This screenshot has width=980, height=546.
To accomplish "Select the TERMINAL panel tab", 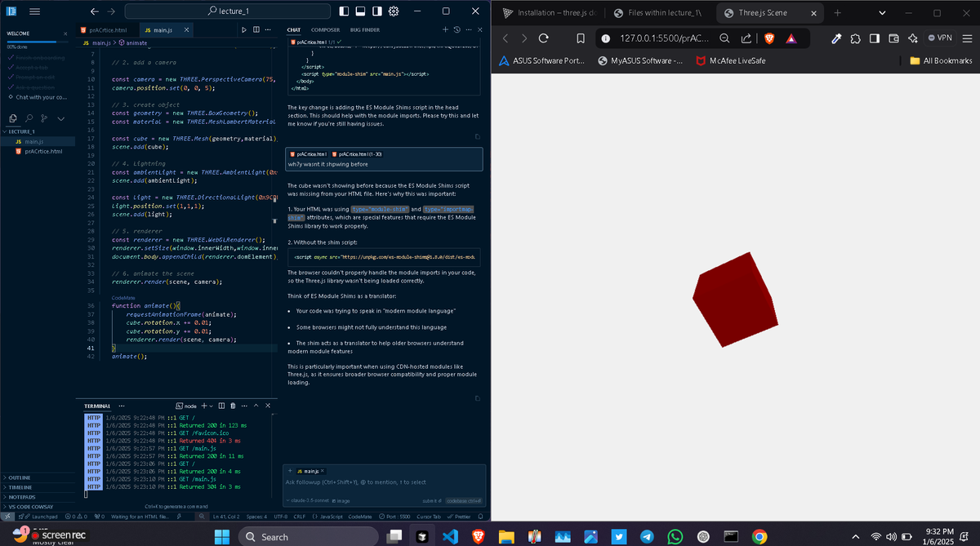I will [98, 406].
